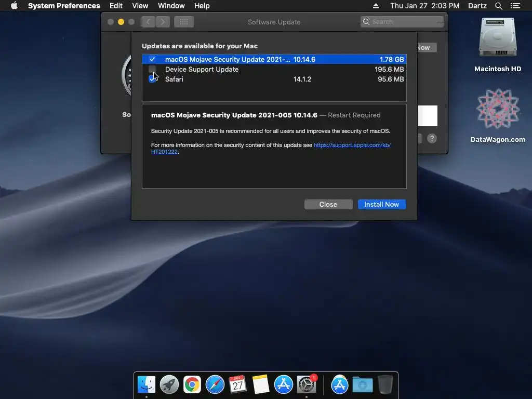Open Finder from the Dock
This screenshot has height=399, width=532.
tap(147, 384)
